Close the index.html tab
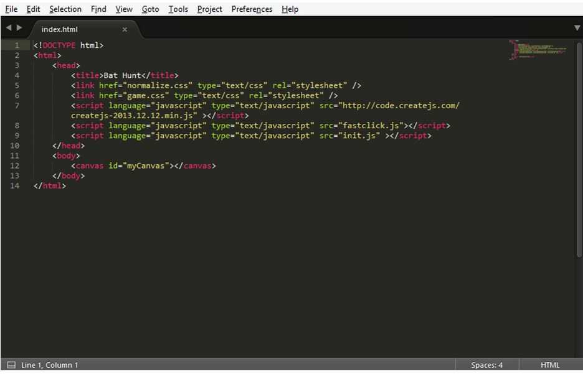Screen dimensions: 588x374 tap(125, 29)
